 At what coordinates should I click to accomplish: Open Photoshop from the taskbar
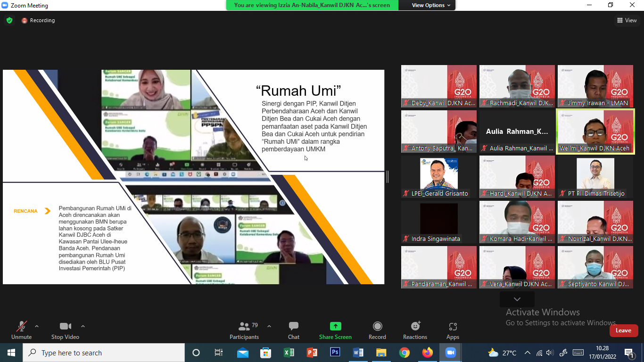(x=335, y=353)
